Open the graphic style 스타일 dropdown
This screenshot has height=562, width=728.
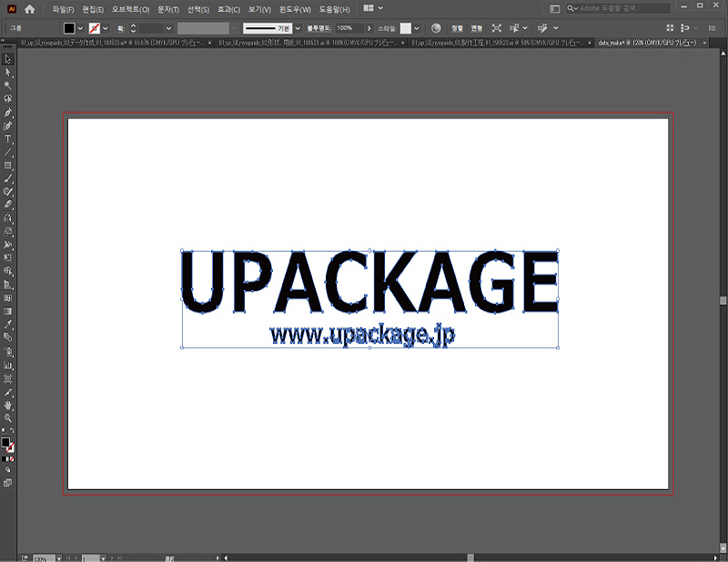tap(417, 28)
